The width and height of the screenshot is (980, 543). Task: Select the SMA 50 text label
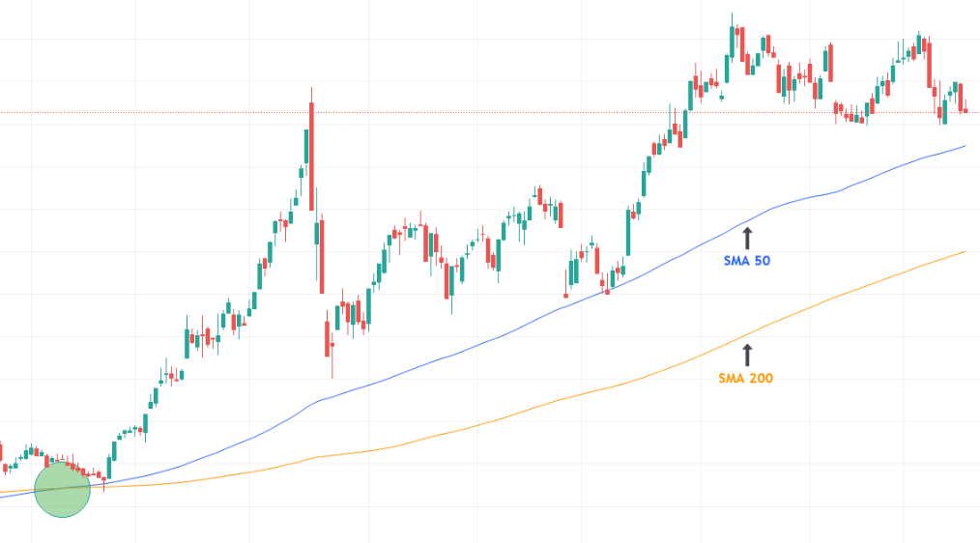tap(746, 261)
